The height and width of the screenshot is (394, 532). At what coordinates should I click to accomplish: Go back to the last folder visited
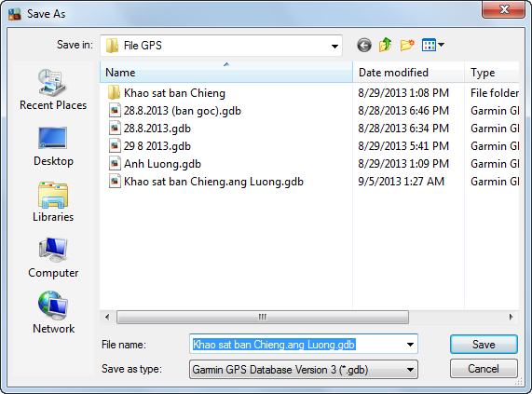point(364,45)
